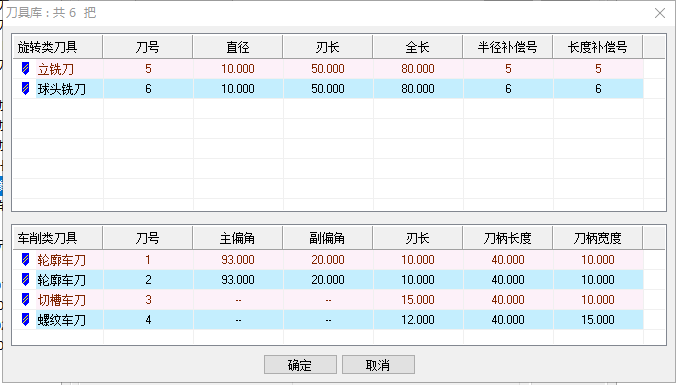Click 93.000 主偏角 in tool number 1 row
Image resolution: width=678 pixels, height=385 pixels.
[238, 260]
